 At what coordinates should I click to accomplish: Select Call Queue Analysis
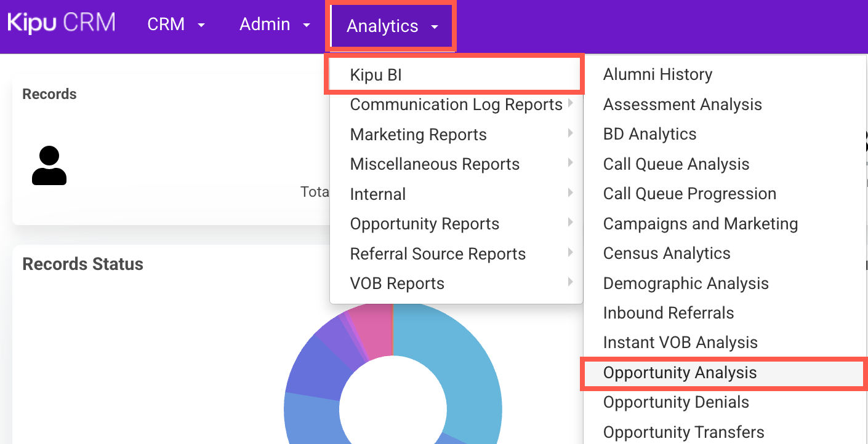676,164
